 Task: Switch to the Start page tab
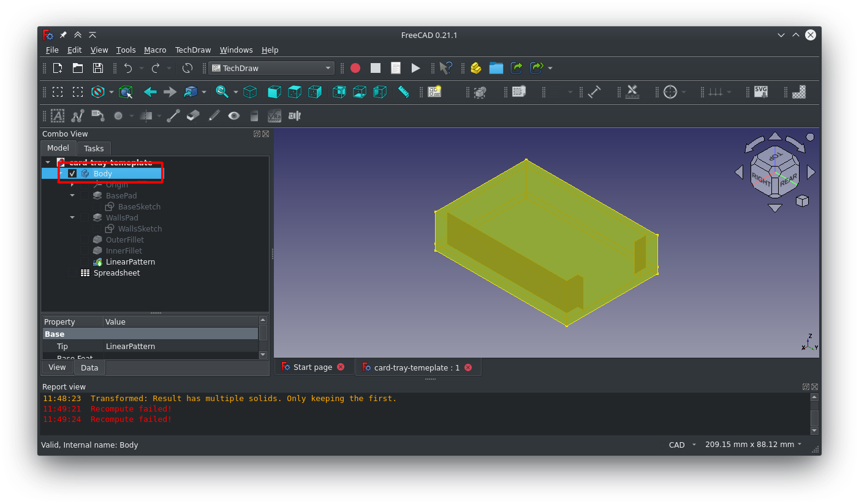click(312, 367)
